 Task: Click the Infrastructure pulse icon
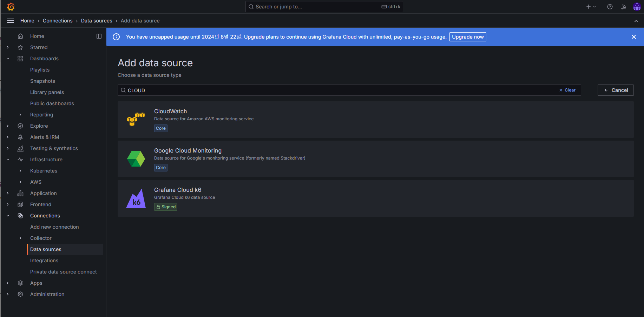pyautogui.click(x=20, y=160)
